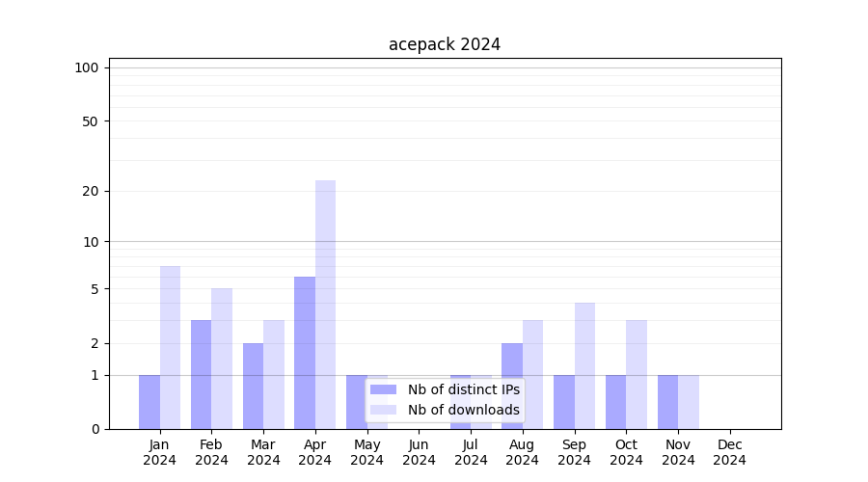The height and width of the screenshot is (482, 868).
Task: Click the "50" y-axis tick label
Action: 91,121
